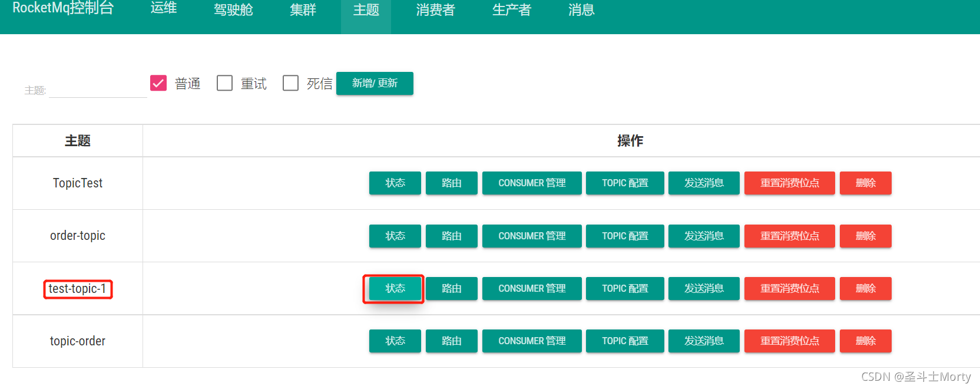
Task: Focus the 主题 filter input field
Action: pyautogui.click(x=98, y=90)
